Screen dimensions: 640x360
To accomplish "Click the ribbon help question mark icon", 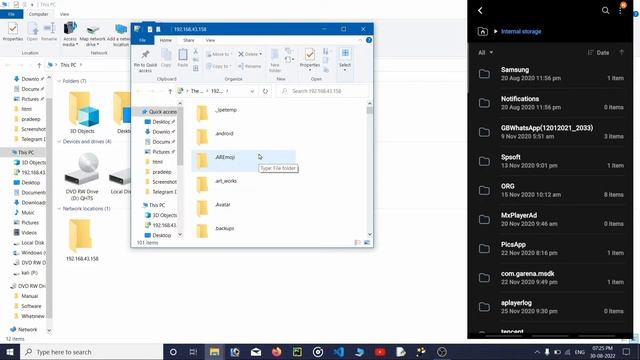I will [x=369, y=40].
